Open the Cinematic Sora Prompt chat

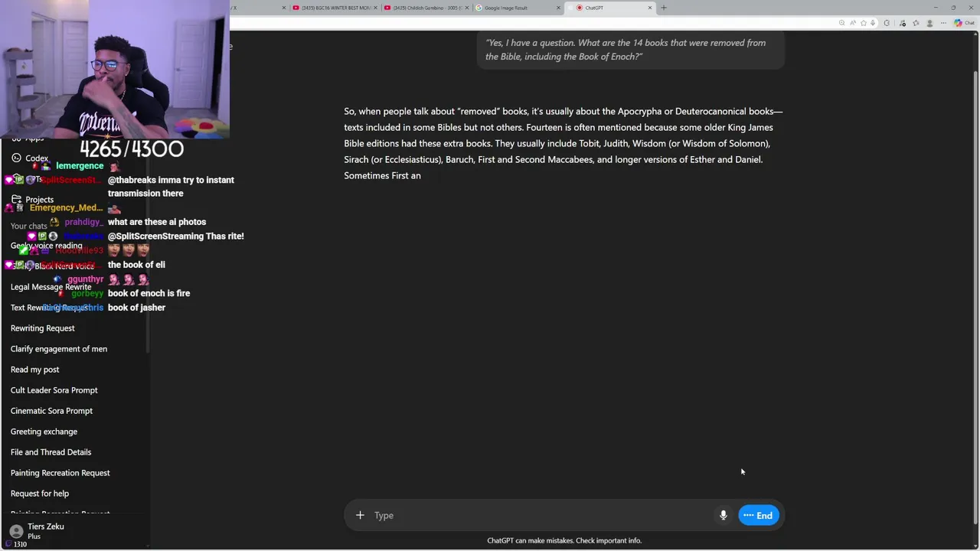[x=51, y=411]
